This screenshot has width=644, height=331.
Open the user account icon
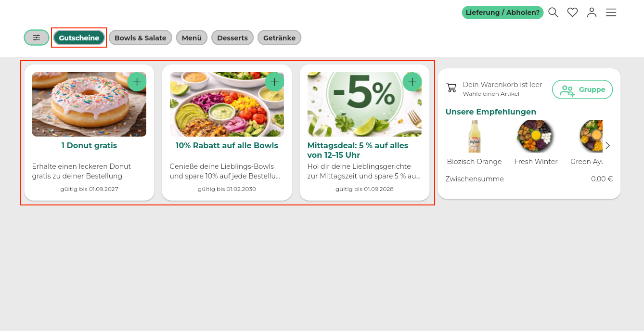pos(592,13)
